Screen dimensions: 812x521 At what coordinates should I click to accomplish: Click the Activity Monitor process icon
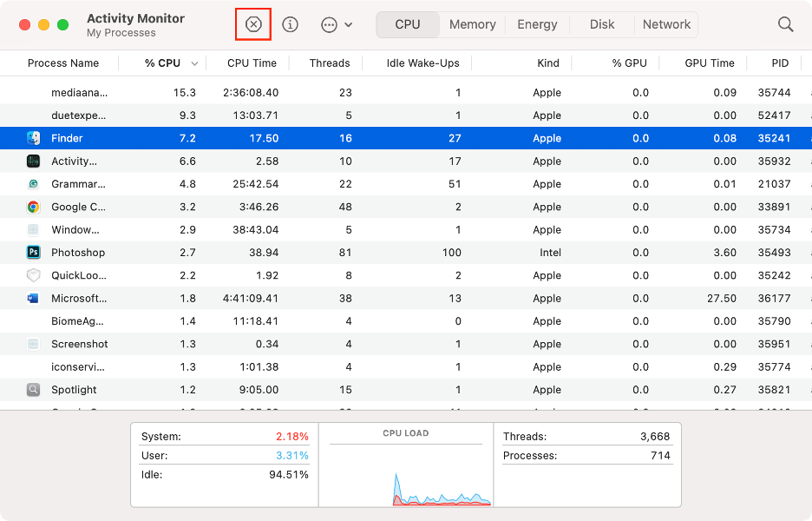pos(33,161)
